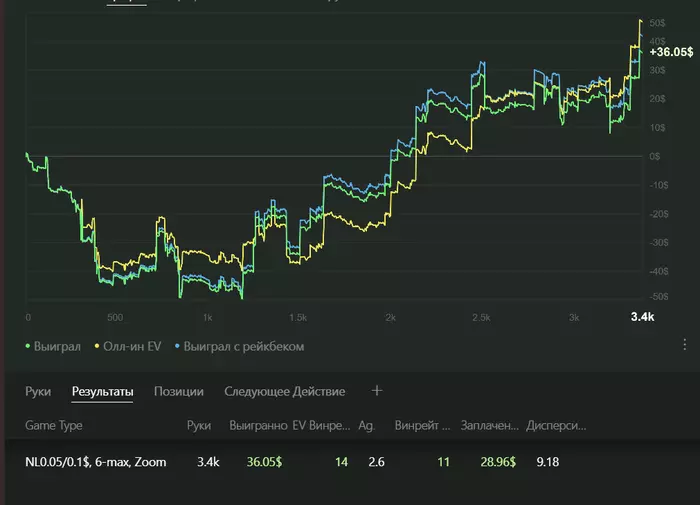Toggle the yellow Олл-ин EV legend series
This screenshot has width=700, height=505.
click(128, 346)
